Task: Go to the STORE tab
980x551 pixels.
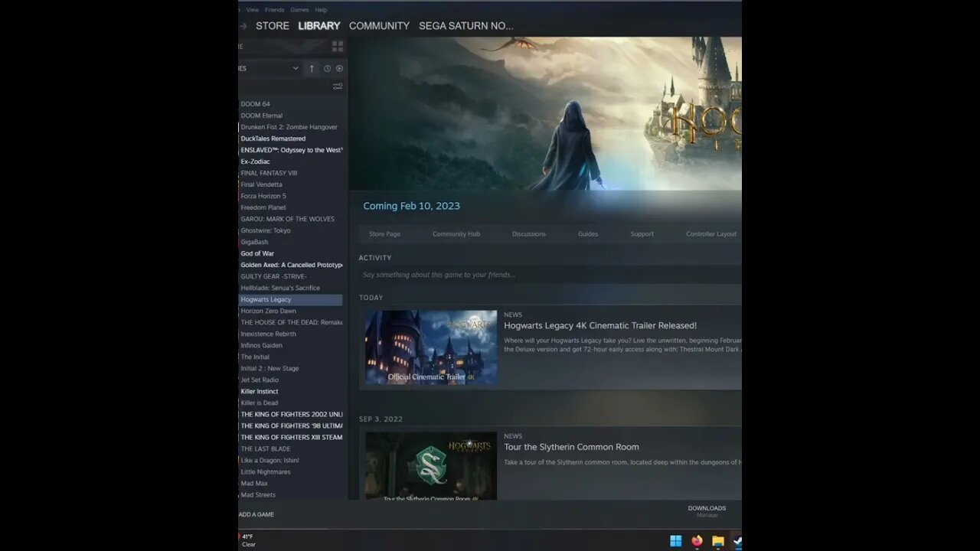Action: [x=273, y=26]
